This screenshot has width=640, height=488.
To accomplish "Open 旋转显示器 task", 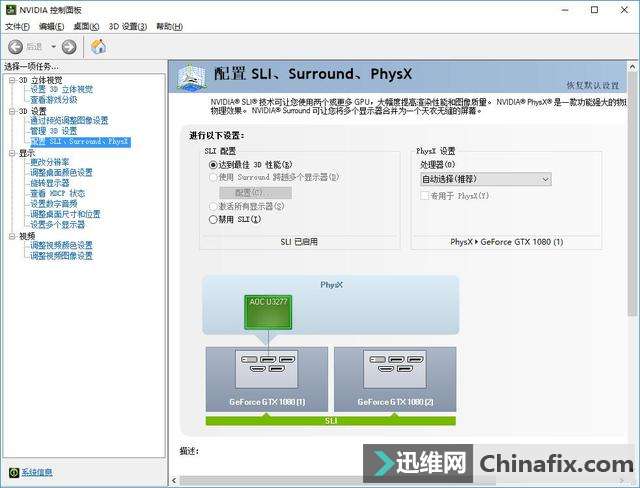I will pyautogui.click(x=49, y=183).
